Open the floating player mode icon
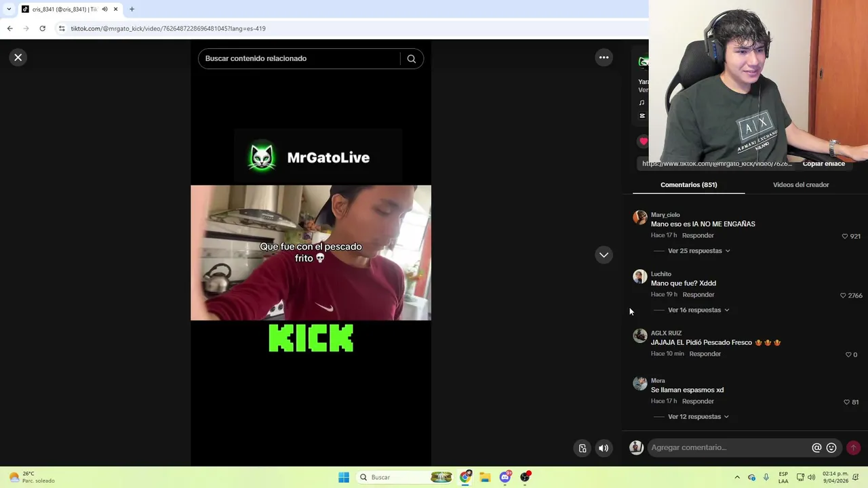 [x=583, y=448]
